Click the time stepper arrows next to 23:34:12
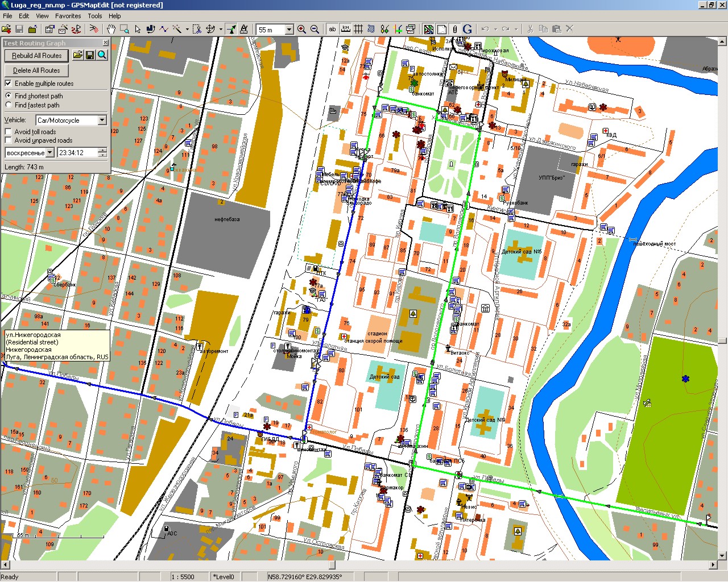The image size is (728, 582). click(102, 152)
